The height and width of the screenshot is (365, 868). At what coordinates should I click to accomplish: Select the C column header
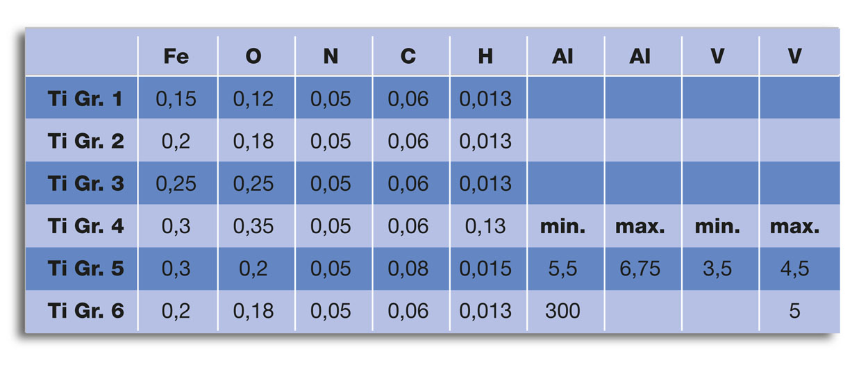click(x=408, y=57)
